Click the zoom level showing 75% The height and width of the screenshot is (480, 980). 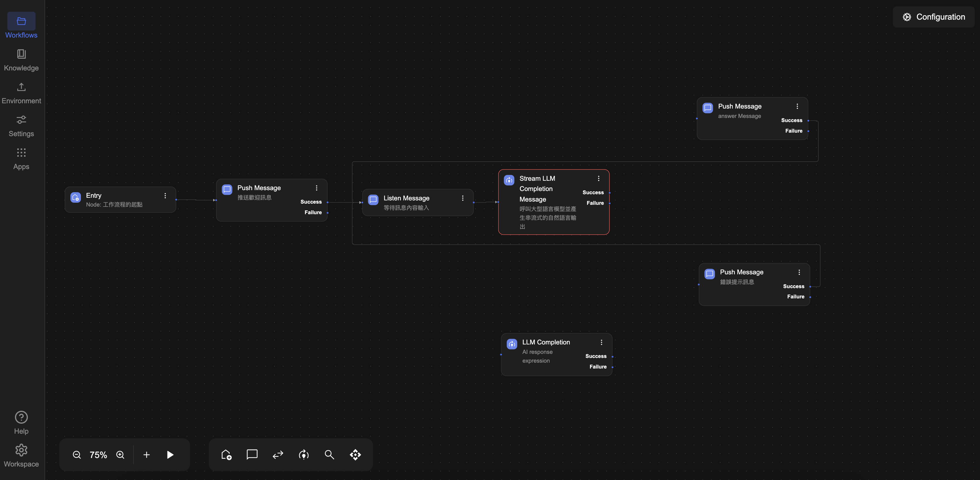pos(98,454)
